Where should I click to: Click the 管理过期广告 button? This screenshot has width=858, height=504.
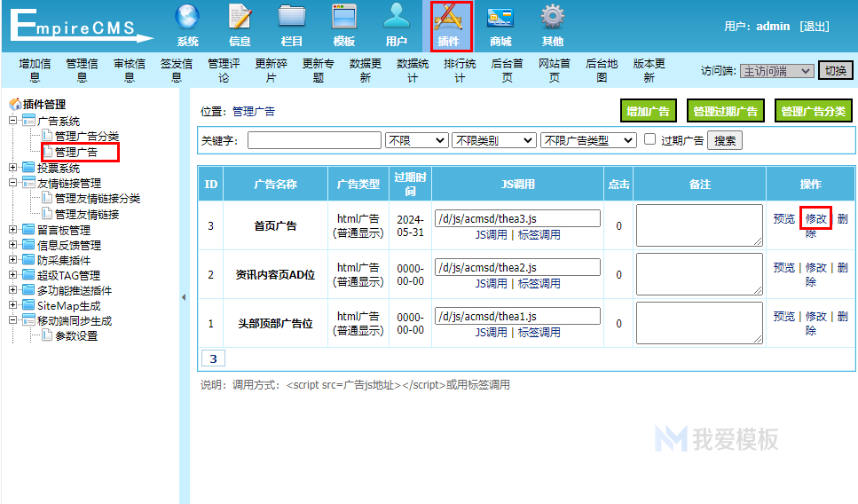coord(726,111)
